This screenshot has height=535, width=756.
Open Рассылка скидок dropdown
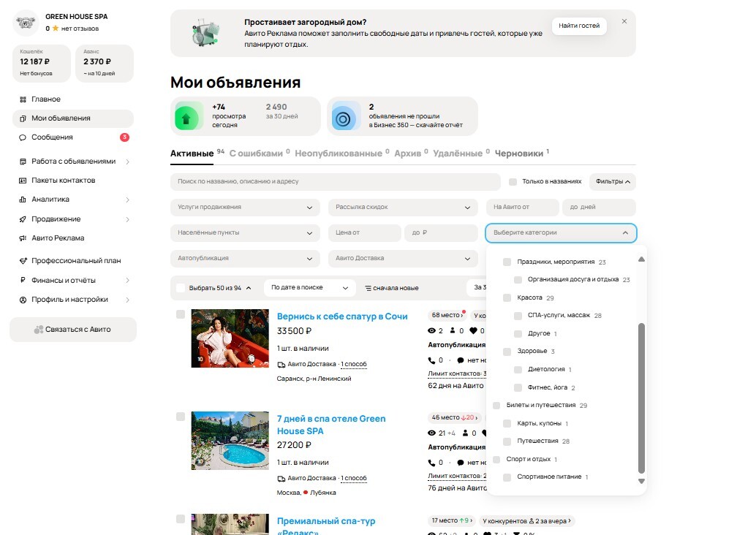point(403,208)
